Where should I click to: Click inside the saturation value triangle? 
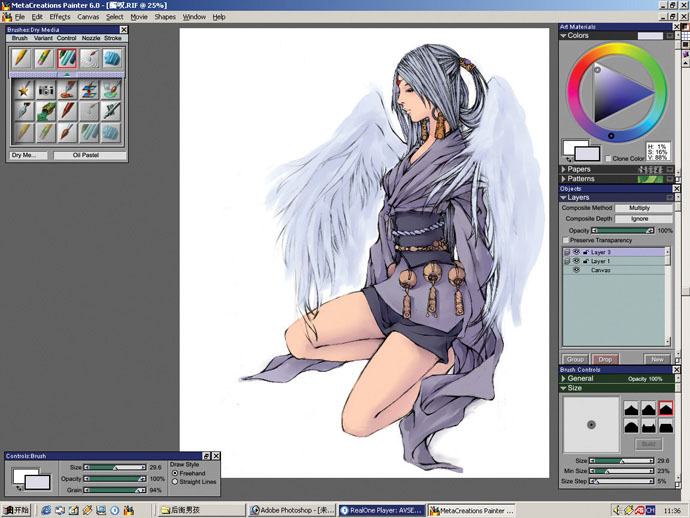618,93
